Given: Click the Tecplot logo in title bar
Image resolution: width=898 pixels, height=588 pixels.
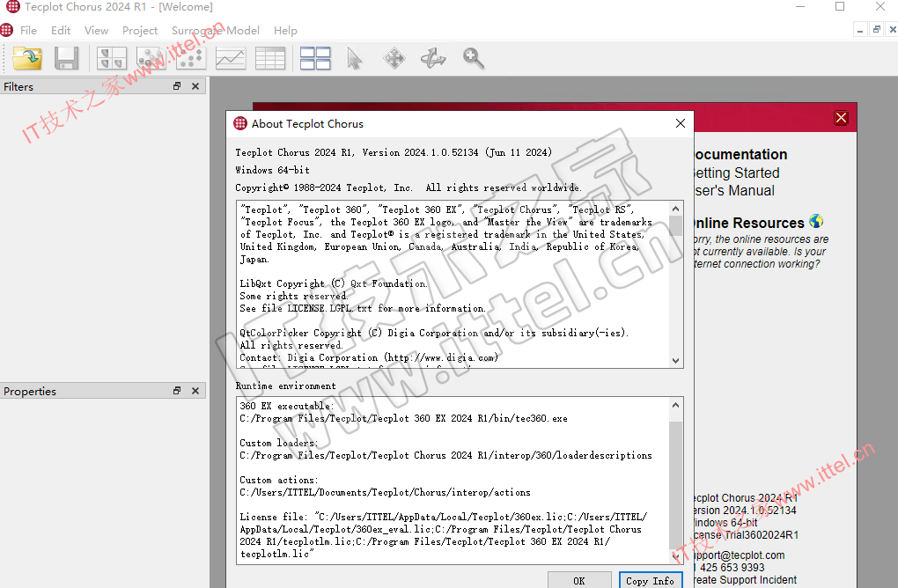Looking at the screenshot, I should [12, 7].
